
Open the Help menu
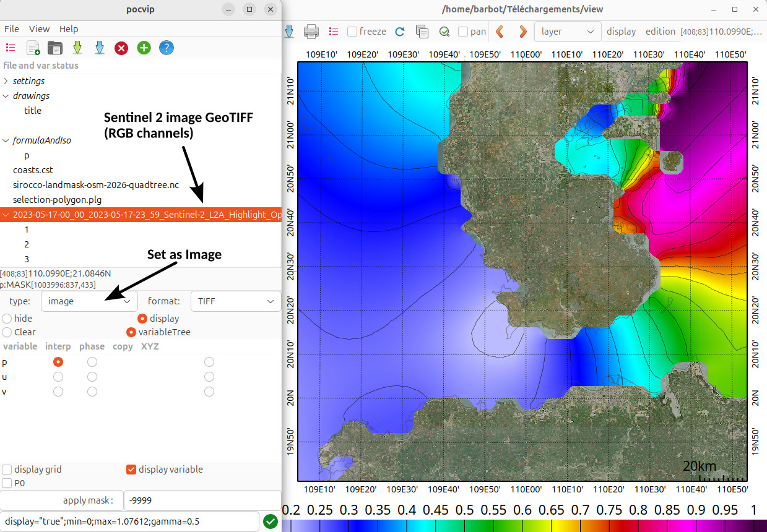tap(69, 29)
